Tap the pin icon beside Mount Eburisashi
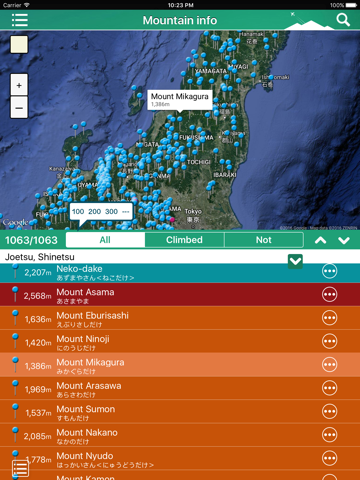 point(15,317)
